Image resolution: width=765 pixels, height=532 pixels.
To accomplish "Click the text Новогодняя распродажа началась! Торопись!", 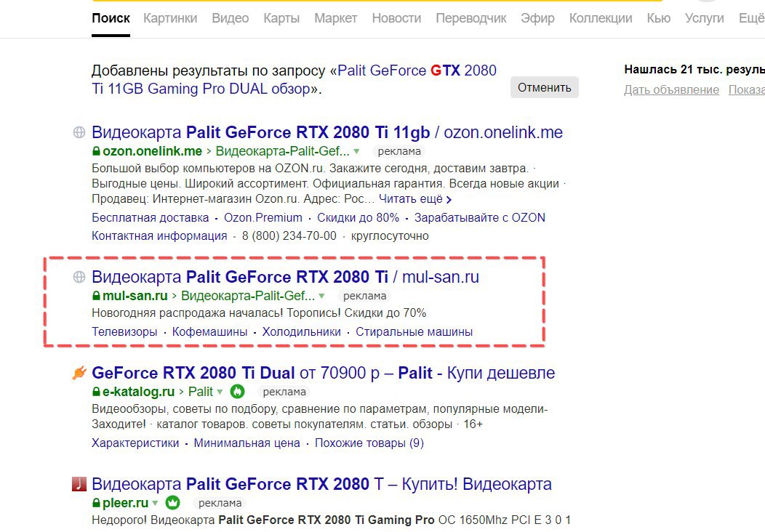I will point(216,313).
